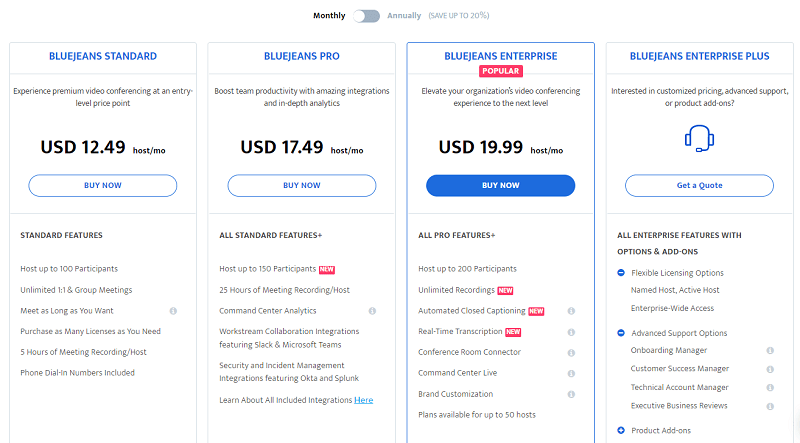The height and width of the screenshot is (443, 800).
Task: Show info for Real-Time Transcription
Action: [571, 332]
